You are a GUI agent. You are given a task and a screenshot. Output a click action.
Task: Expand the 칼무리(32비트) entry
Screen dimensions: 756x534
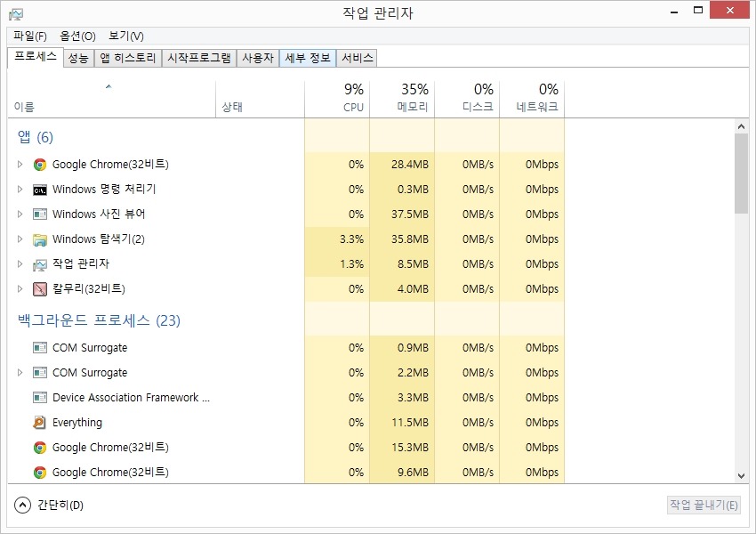tap(20, 289)
